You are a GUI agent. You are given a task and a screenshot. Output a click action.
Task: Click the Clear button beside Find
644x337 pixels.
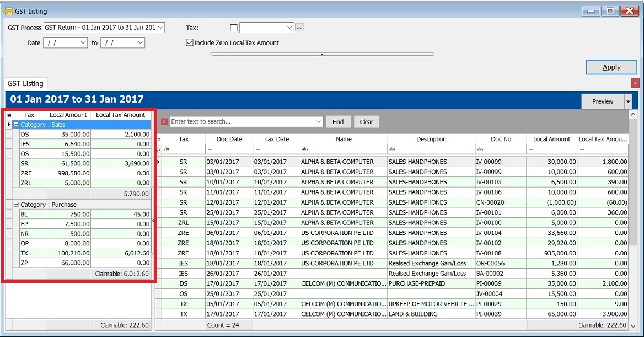click(x=366, y=122)
